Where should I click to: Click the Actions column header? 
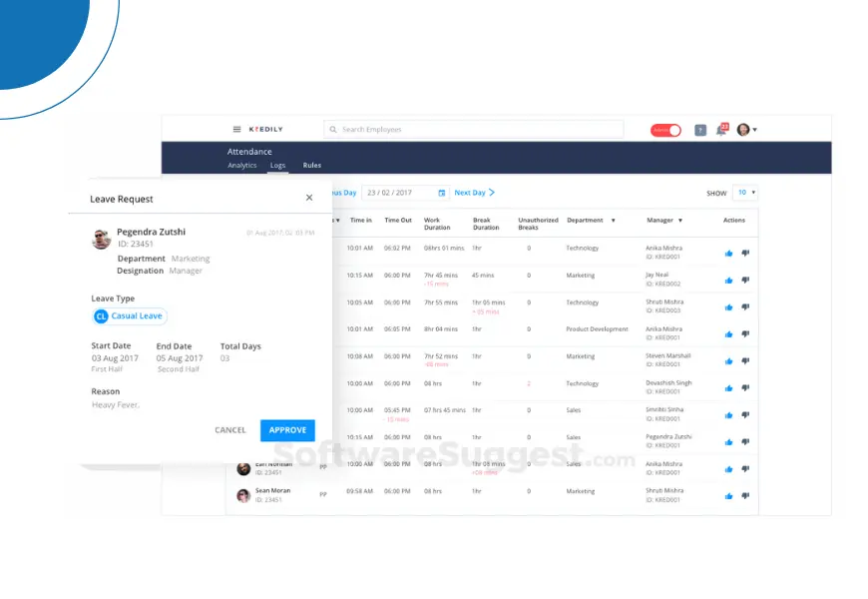click(x=734, y=221)
